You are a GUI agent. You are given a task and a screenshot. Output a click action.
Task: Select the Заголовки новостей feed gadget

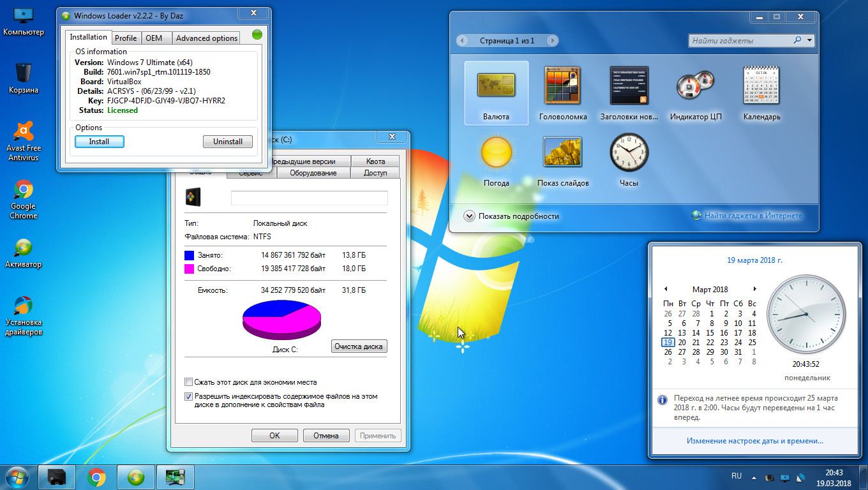tap(629, 93)
